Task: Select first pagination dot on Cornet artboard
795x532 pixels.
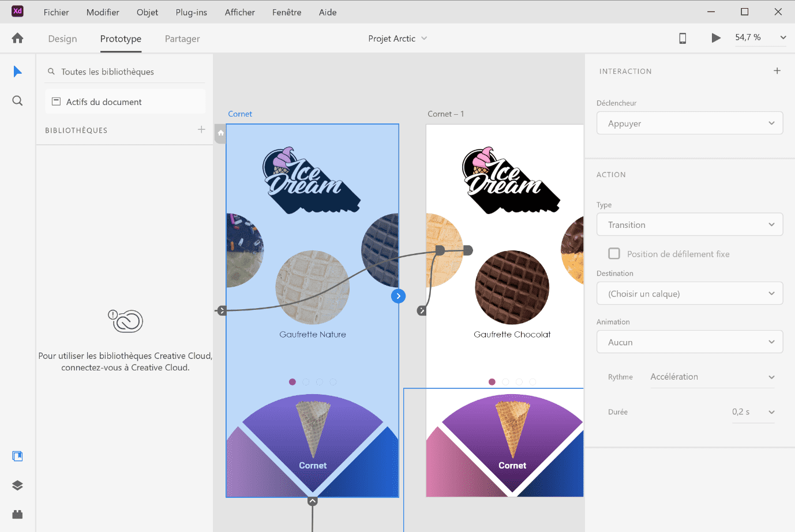Action: pyautogui.click(x=292, y=382)
